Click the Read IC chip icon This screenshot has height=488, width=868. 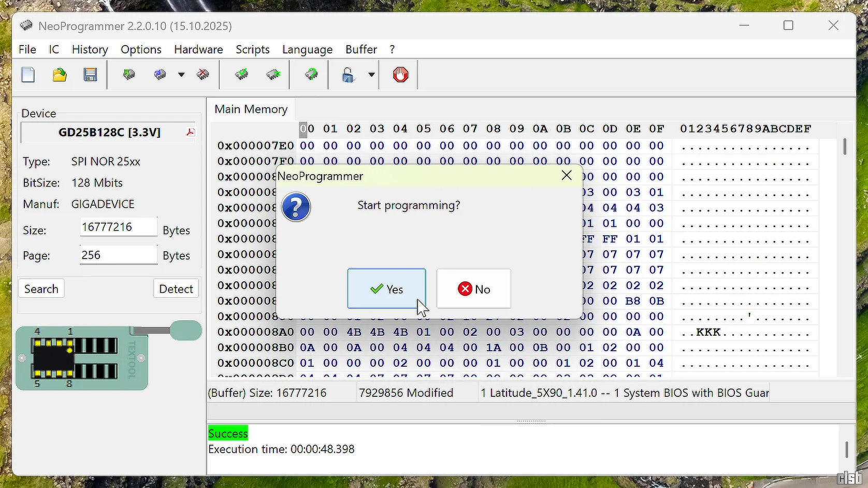coord(129,75)
